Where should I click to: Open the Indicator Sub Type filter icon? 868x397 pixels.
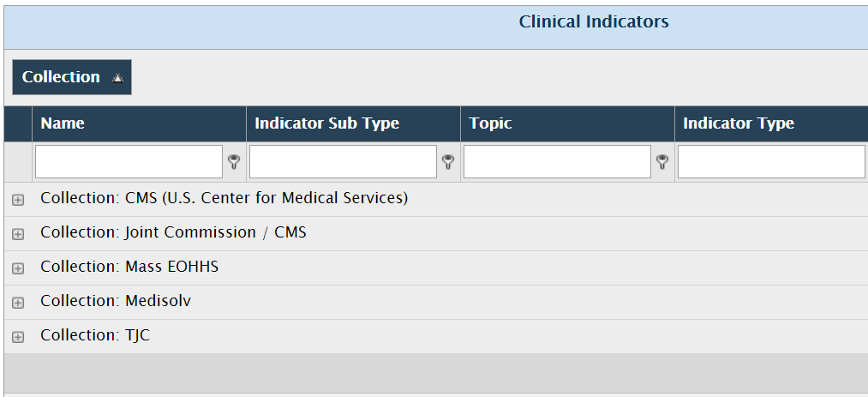(448, 162)
